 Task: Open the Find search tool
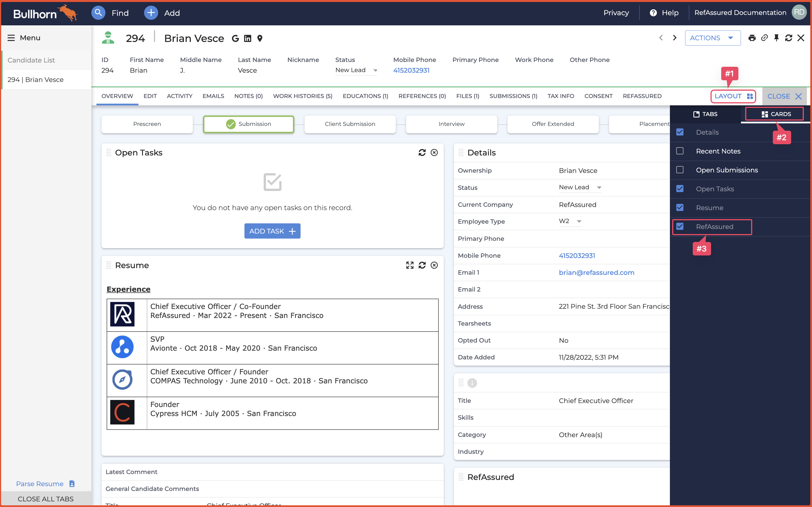[x=98, y=13]
